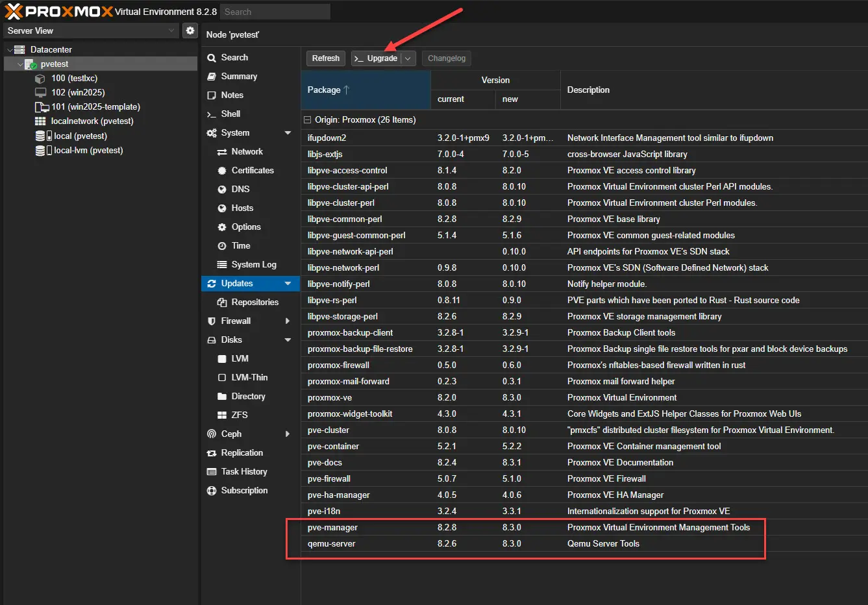Open the Repositories menu item
868x605 pixels.
pos(254,302)
